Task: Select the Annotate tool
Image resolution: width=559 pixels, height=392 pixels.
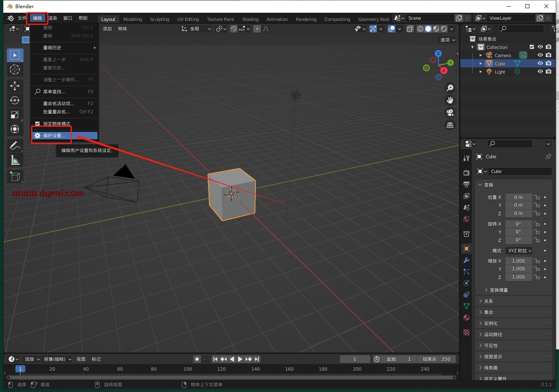Action: click(x=15, y=145)
